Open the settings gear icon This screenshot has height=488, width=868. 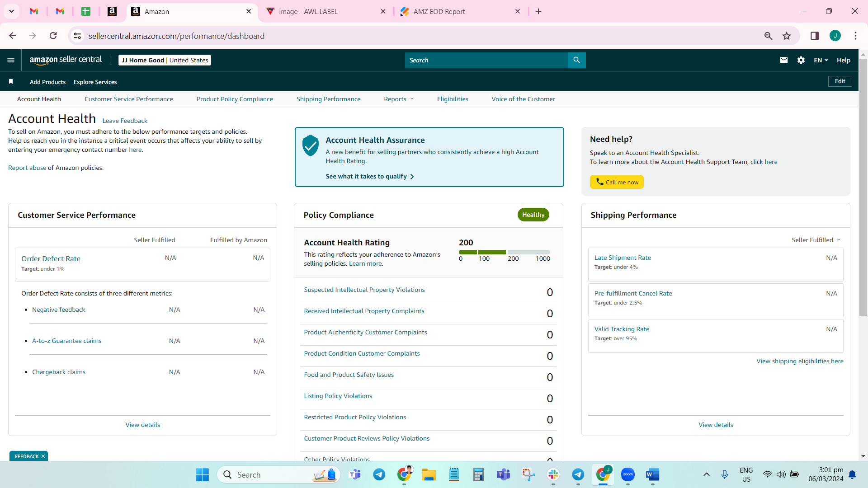(801, 60)
